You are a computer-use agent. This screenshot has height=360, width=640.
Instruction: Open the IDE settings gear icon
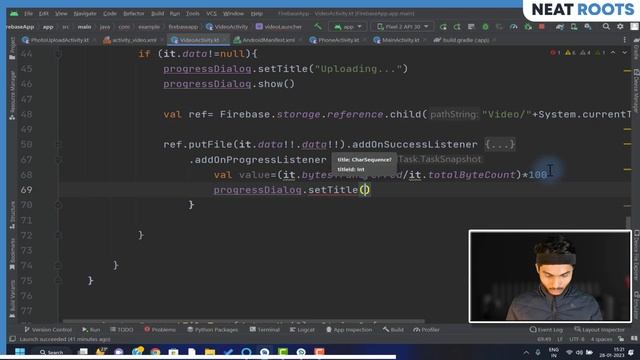(620, 27)
